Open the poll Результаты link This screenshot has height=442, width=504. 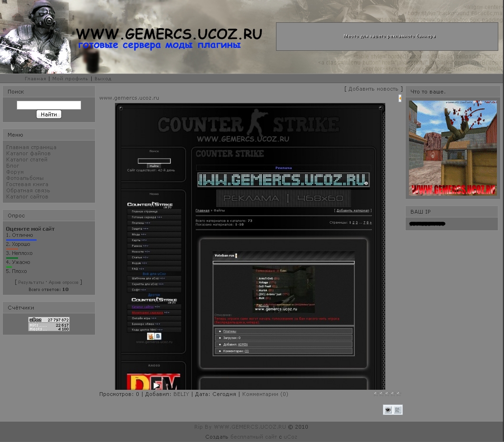(31, 282)
